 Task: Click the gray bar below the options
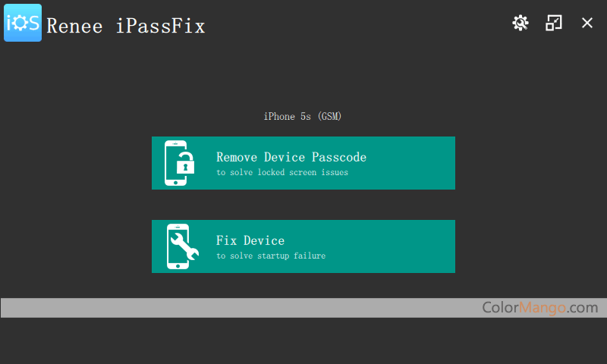point(303,308)
